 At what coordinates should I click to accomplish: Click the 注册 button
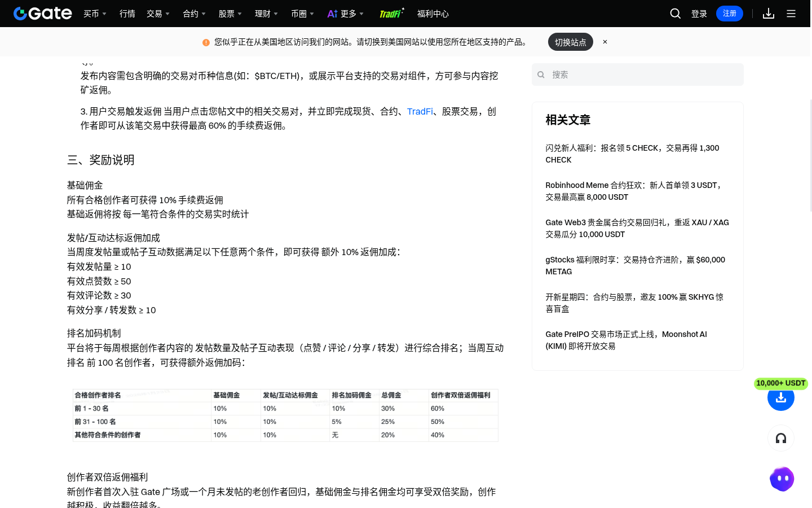point(730,14)
